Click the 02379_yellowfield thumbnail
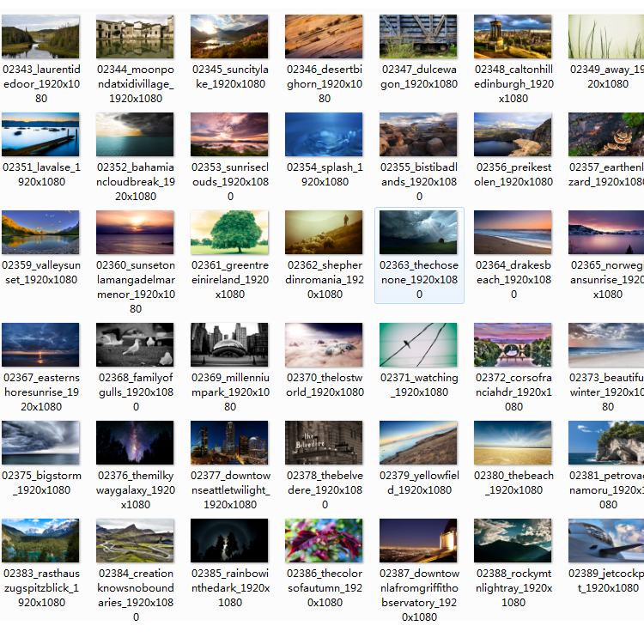644x644 pixels. click(x=418, y=442)
